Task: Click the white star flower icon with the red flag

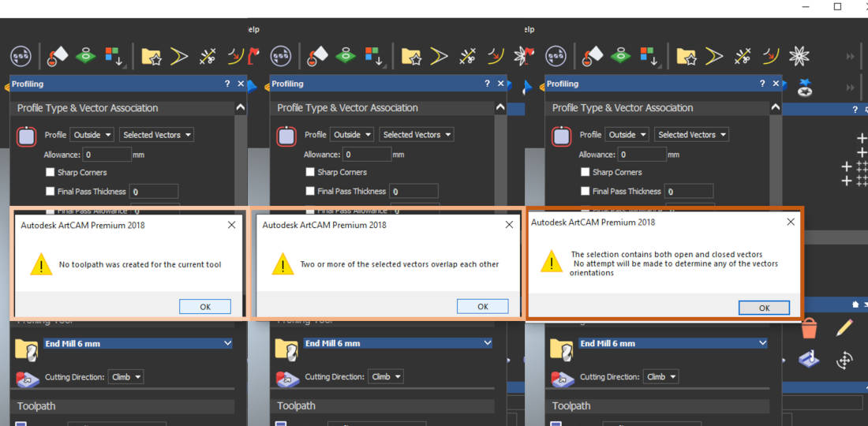Action: pyautogui.click(x=522, y=55)
